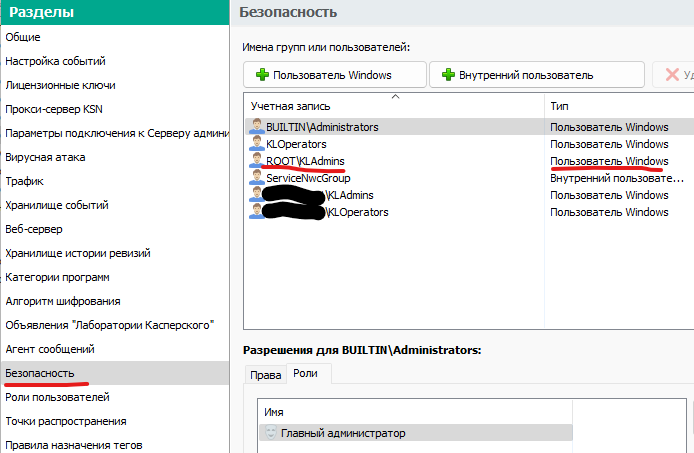Click mask icon beside Главный администратор
Viewport: 694px width, 453px height.
pos(270,433)
